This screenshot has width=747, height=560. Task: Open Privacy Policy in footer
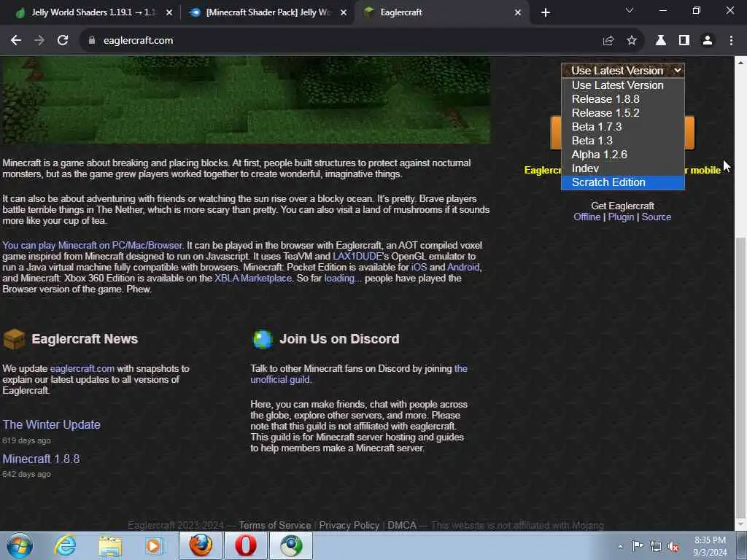click(349, 525)
